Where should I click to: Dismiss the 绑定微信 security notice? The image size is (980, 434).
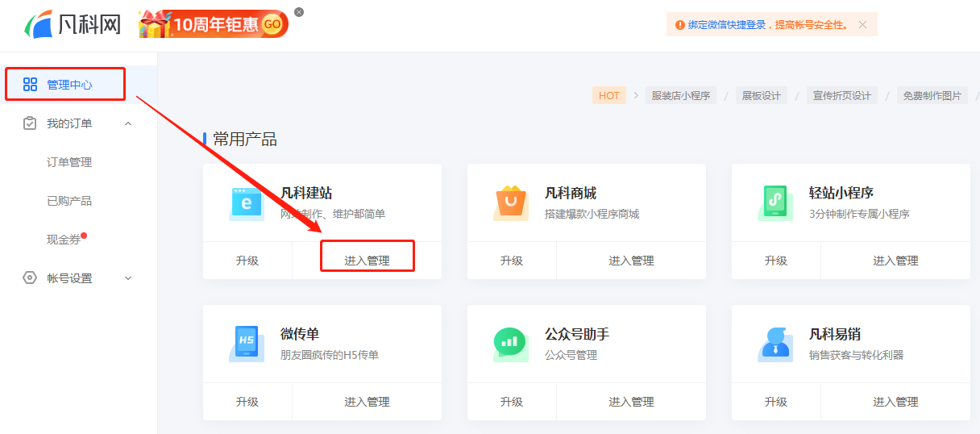pos(863,25)
